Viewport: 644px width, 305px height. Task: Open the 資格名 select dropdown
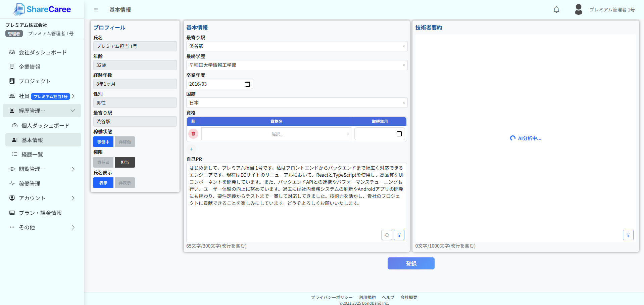click(x=276, y=134)
